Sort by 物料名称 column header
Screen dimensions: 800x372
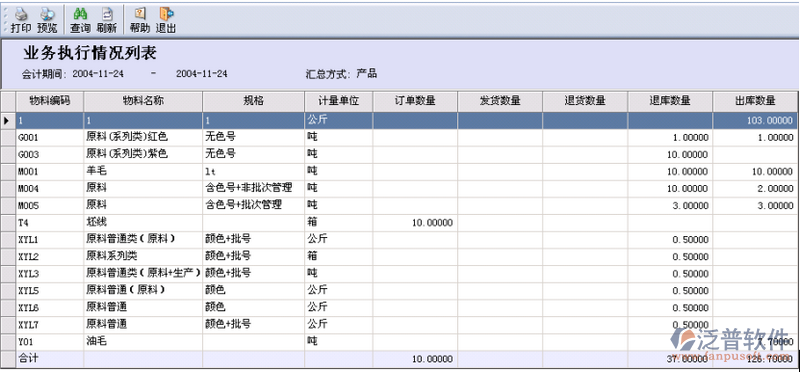coord(143,101)
